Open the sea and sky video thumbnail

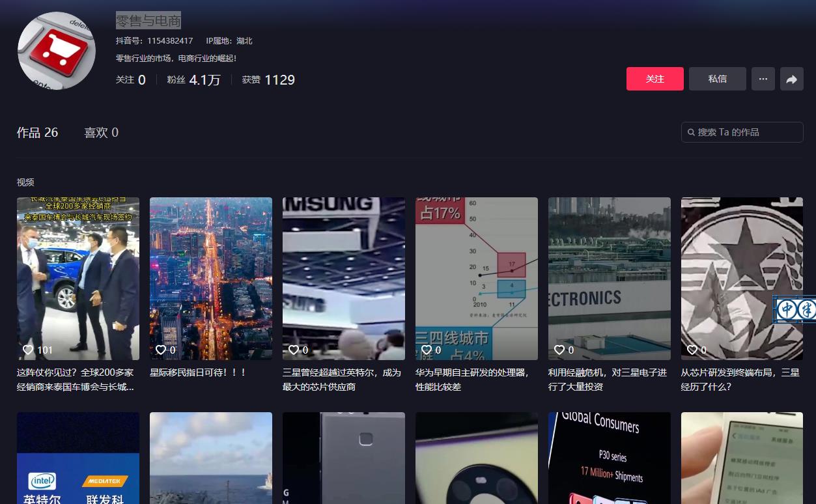click(x=211, y=458)
